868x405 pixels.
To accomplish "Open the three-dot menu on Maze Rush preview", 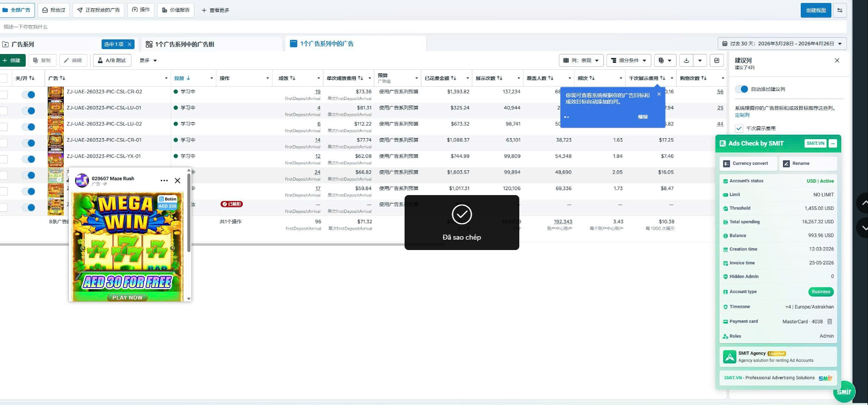I will tap(164, 181).
